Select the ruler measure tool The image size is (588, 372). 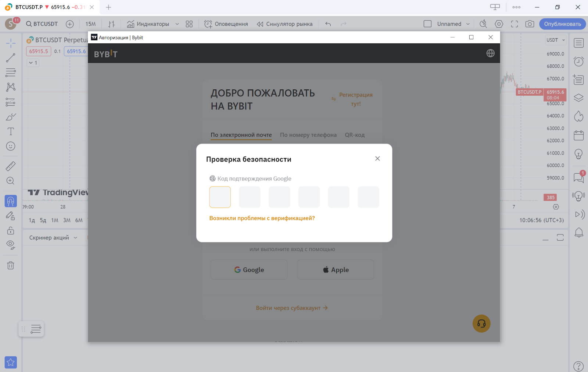pyautogui.click(x=11, y=166)
